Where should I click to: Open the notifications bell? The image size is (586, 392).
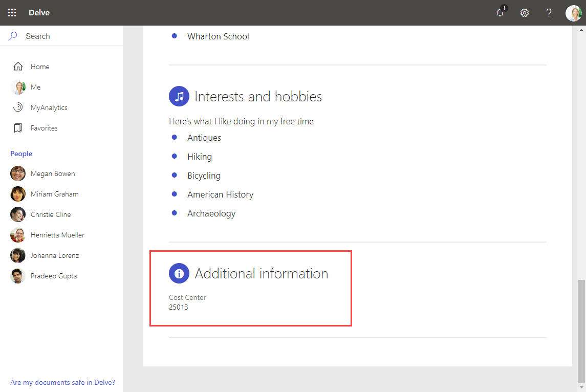tap(500, 13)
